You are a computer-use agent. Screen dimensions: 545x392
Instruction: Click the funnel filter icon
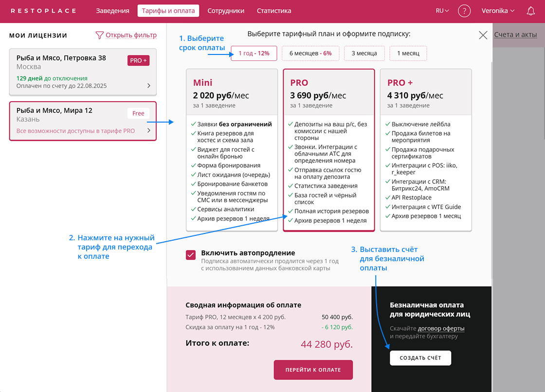(99, 35)
